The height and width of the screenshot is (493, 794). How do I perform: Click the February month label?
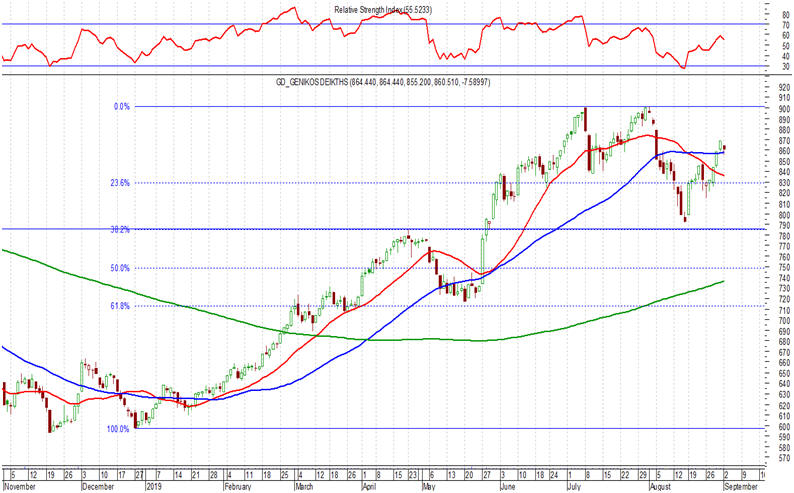tap(237, 486)
